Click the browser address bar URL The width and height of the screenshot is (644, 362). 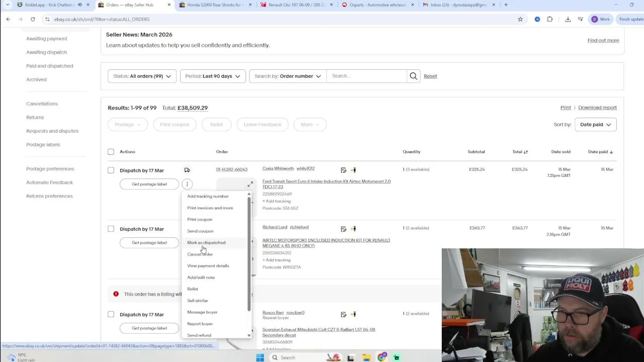102,19
